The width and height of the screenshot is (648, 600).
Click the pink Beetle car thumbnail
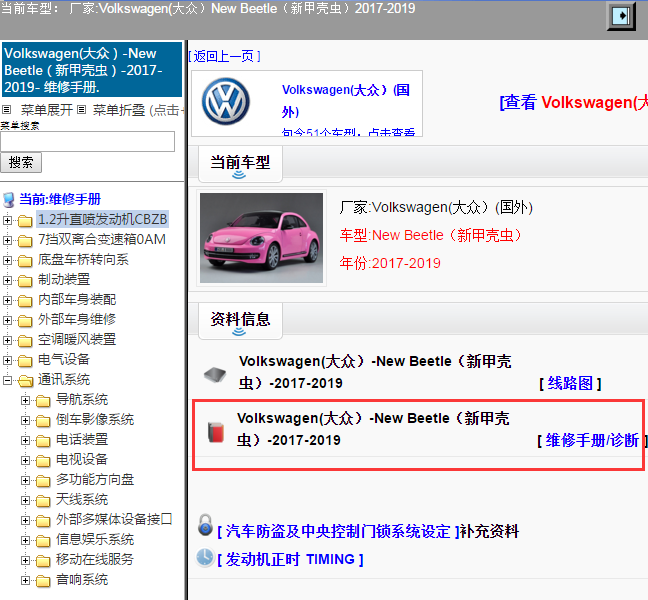[261, 238]
